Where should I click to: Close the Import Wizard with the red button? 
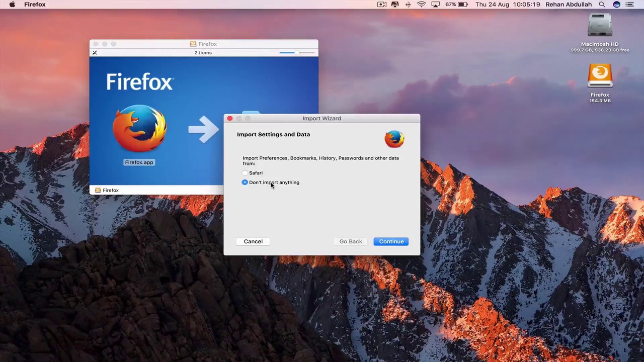[x=230, y=119]
